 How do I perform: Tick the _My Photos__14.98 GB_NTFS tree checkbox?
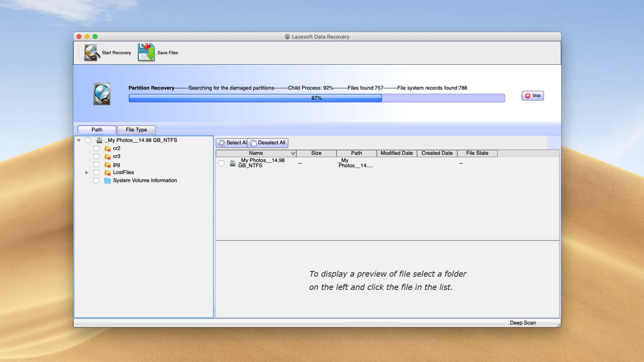tap(88, 140)
